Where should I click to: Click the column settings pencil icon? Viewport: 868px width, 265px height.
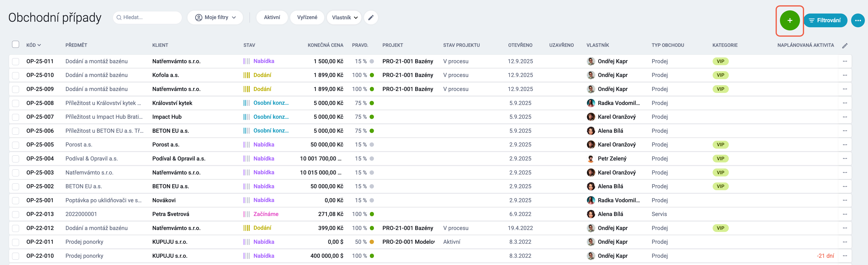[844, 46]
